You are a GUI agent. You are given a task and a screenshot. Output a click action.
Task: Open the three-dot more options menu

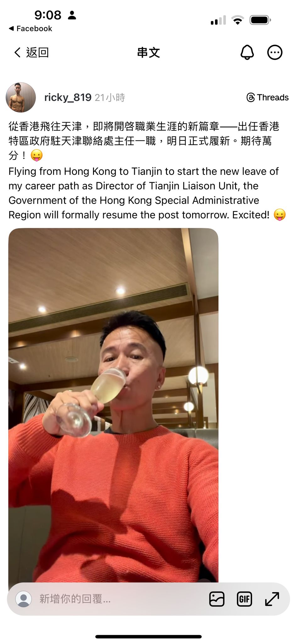[x=275, y=53]
